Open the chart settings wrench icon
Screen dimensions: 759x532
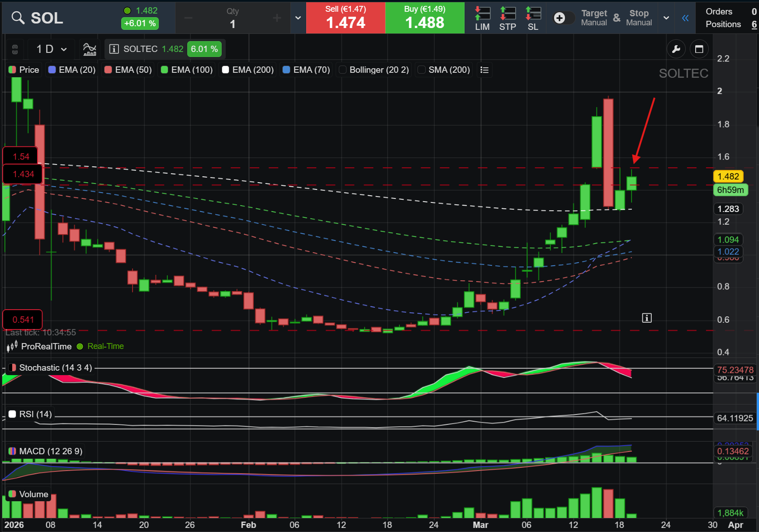point(676,49)
